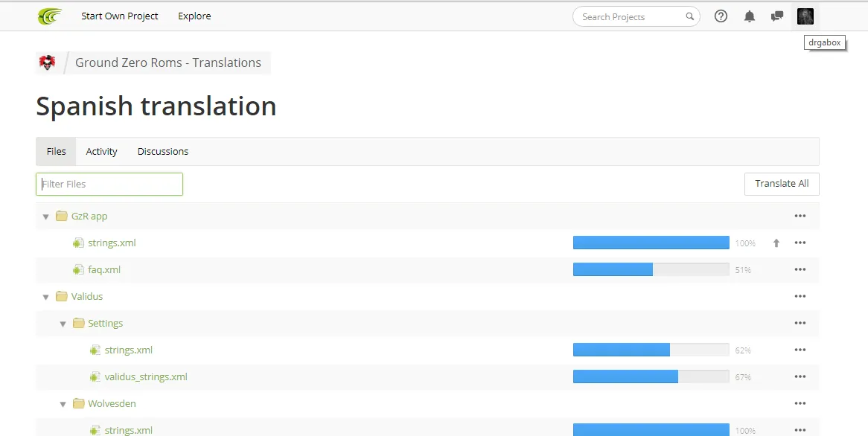Focus the Search Projects field
This screenshot has height=436, width=868.
point(636,16)
